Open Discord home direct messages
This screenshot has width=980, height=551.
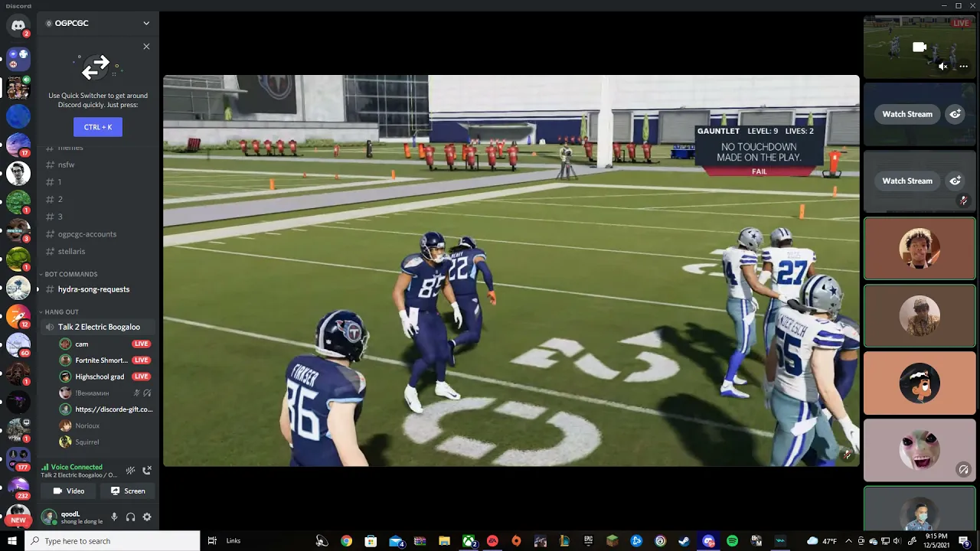tap(18, 26)
